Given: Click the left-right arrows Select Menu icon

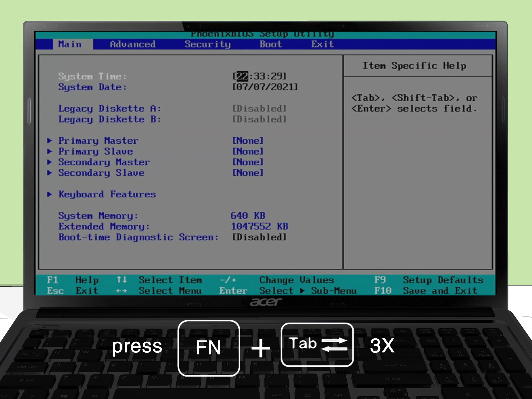Looking at the screenshot, I should pos(121,291).
